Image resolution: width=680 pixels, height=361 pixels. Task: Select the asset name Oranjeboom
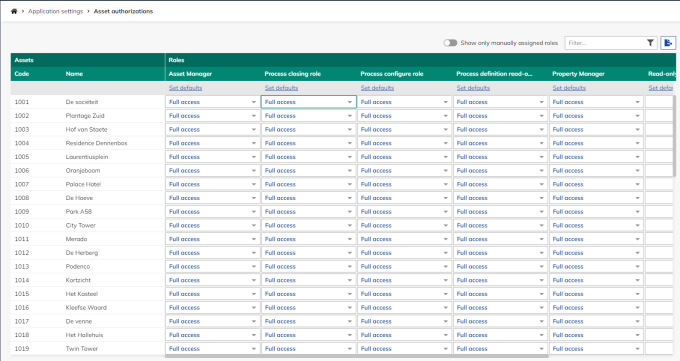(83, 171)
